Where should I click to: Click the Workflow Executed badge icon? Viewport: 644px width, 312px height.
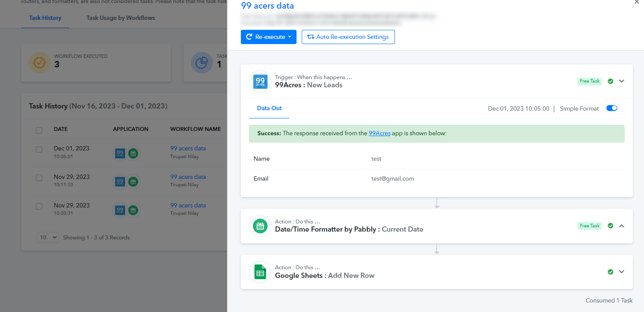(x=39, y=63)
